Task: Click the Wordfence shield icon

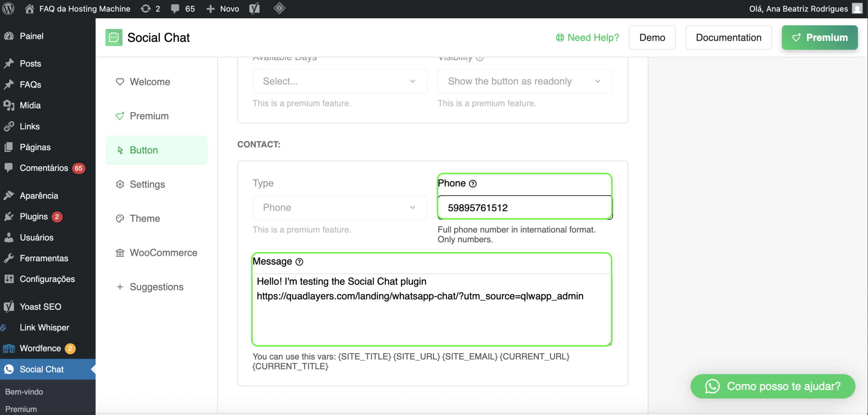Action: click(x=9, y=348)
